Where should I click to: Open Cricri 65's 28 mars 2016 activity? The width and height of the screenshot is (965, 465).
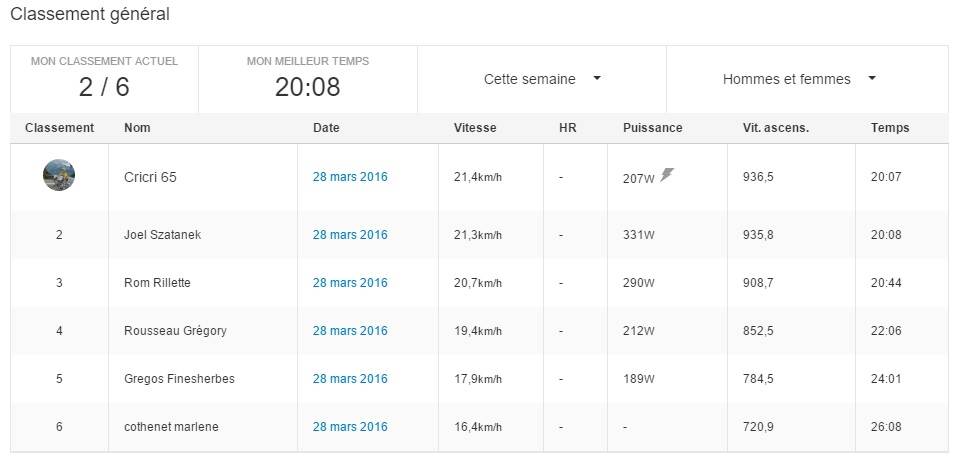(x=350, y=177)
